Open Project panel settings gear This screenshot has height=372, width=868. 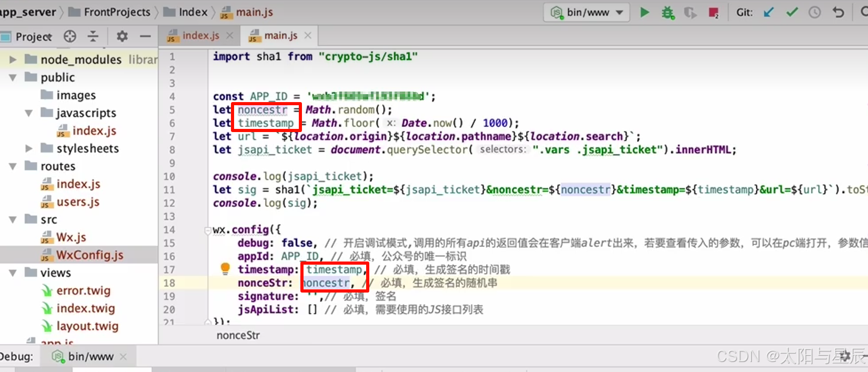click(x=122, y=36)
